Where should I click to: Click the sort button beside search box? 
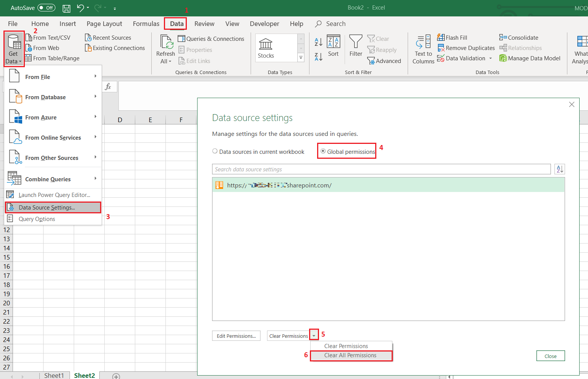(x=560, y=169)
